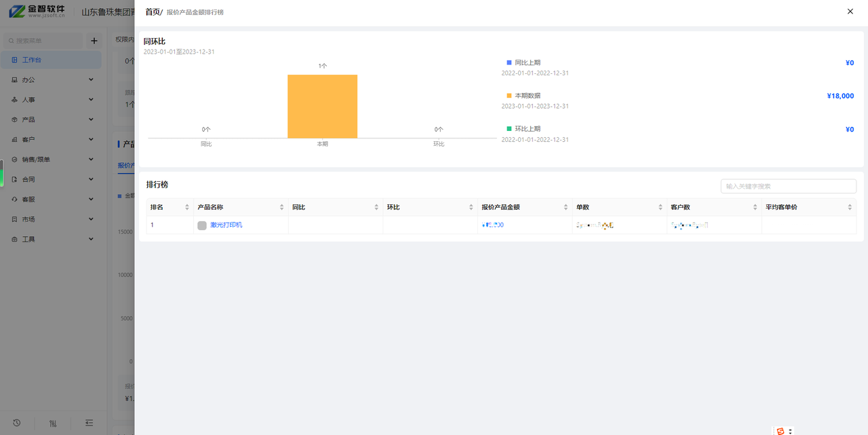Click the Sogou input method tray icon
The image size is (868, 435).
(x=781, y=430)
